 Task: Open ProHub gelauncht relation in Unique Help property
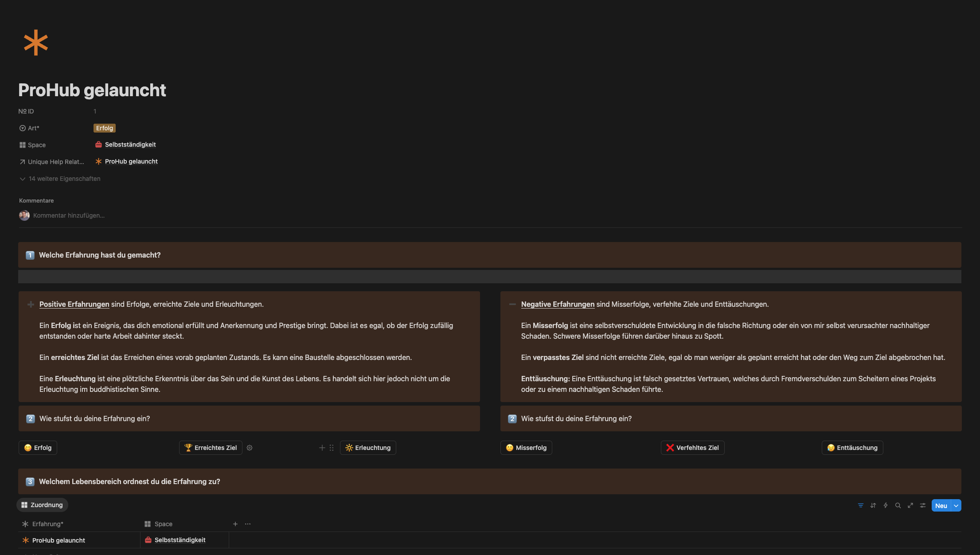tap(126, 161)
